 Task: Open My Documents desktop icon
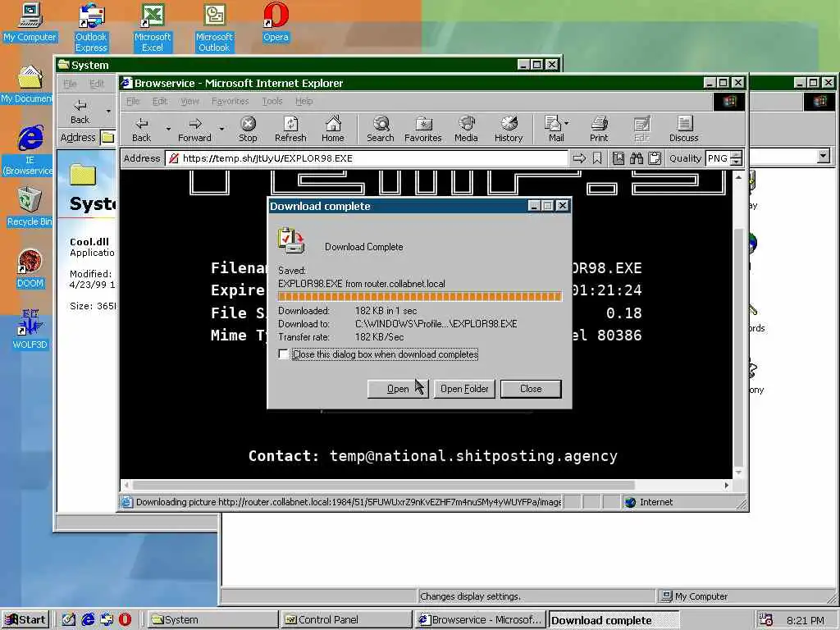pos(27,84)
